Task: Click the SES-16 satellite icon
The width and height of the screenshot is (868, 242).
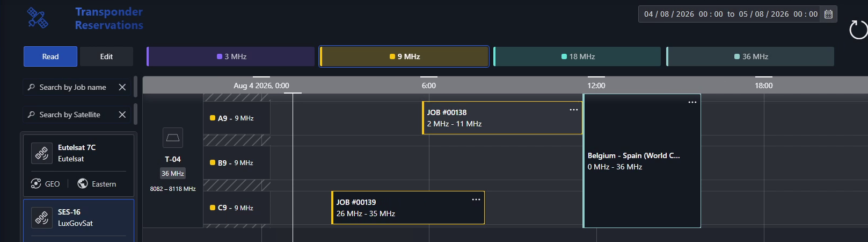Action: [41, 218]
